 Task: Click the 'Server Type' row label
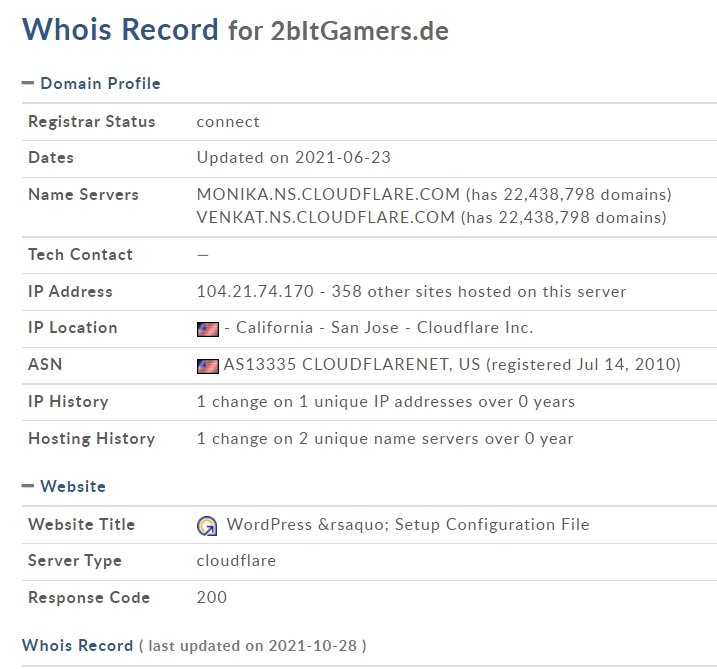pyautogui.click(x=75, y=561)
